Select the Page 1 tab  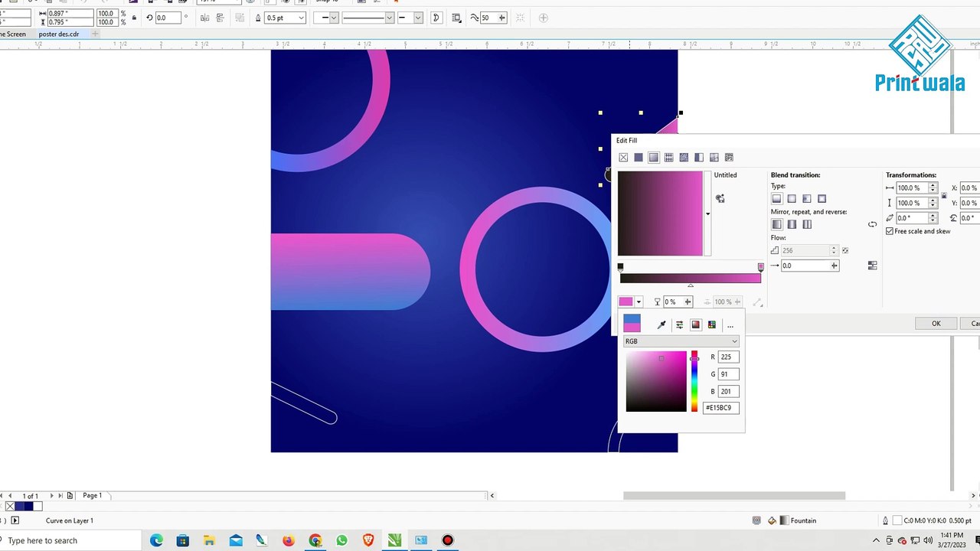pos(93,496)
